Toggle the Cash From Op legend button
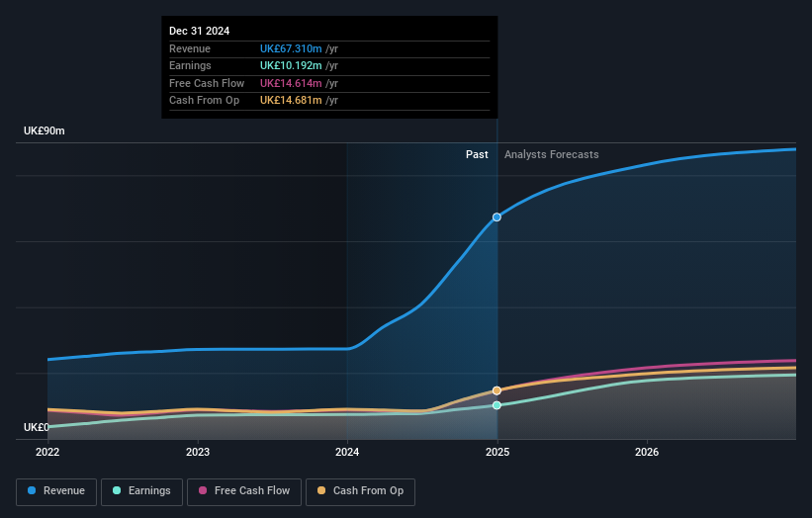This screenshot has height=518, width=812. 360,491
